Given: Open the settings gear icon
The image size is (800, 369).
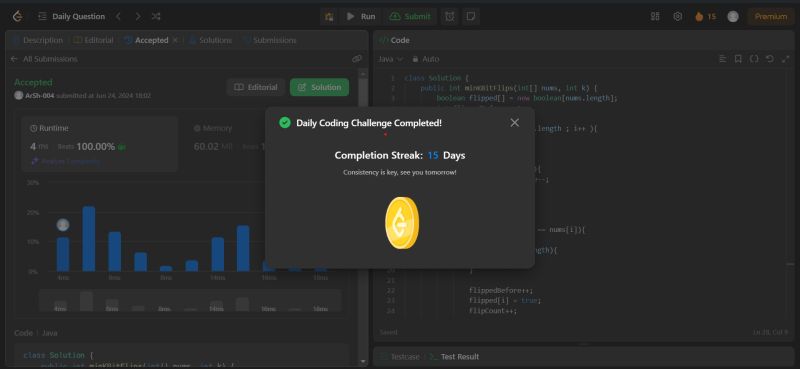Looking at the screenshot, I should pos(678,16).
